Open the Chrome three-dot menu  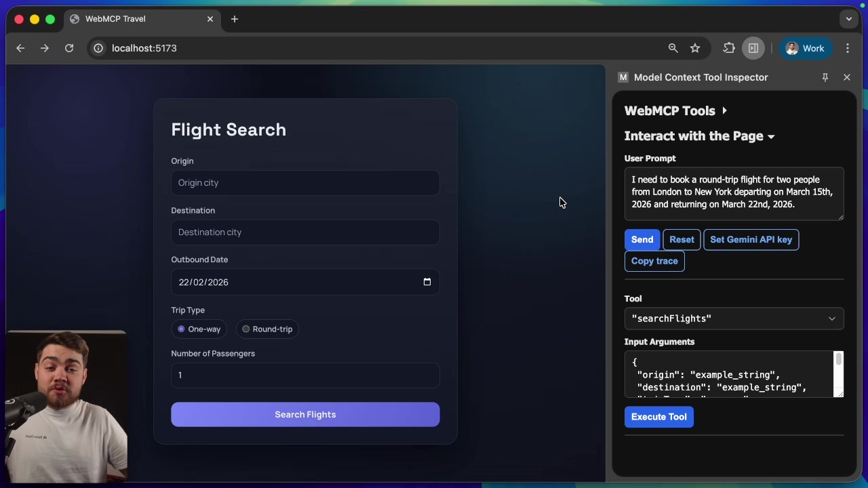(x=848, y=48)
